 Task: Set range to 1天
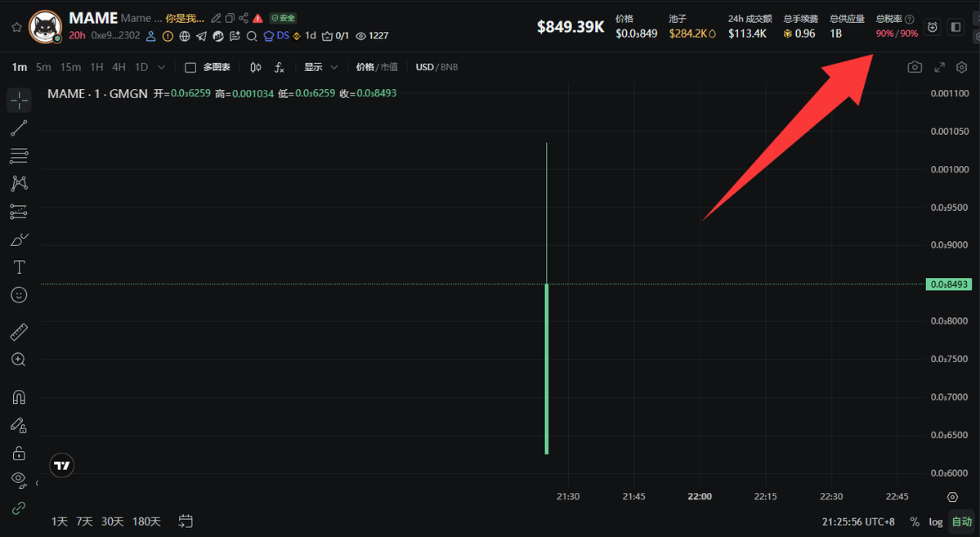pyautogui.click(x=60, y=521)
